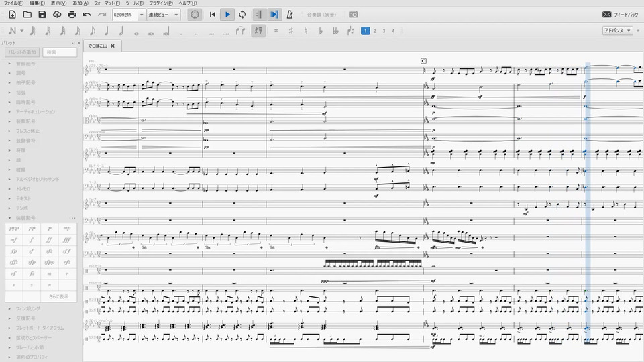This screenshot has width=644, height=362.
Task: Select double whole note duration
Action: (x=151, y=32)
